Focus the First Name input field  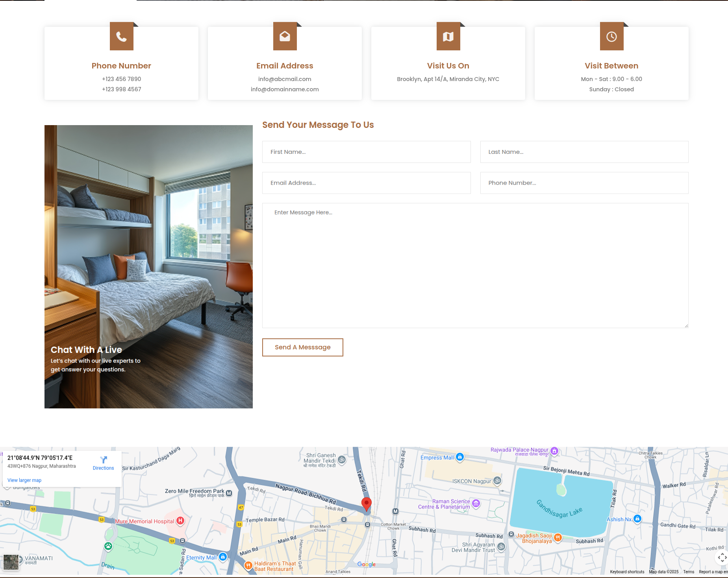[x=366, y=152]
